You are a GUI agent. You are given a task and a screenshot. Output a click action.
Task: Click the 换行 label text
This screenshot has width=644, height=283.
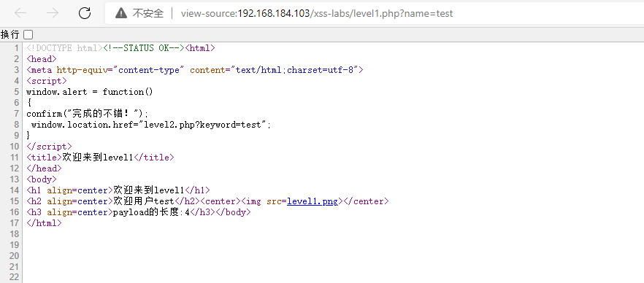coord(10,34)
